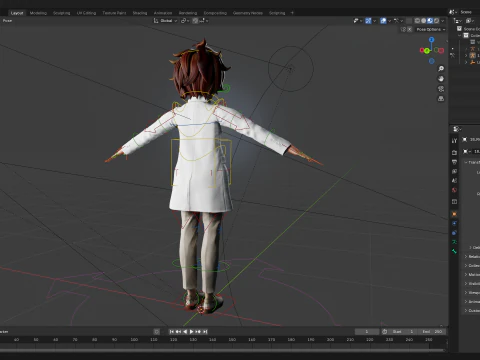The image size is (480, 360).
Task: Open the overlays options dropdown arrow
Action: [389, 21]
